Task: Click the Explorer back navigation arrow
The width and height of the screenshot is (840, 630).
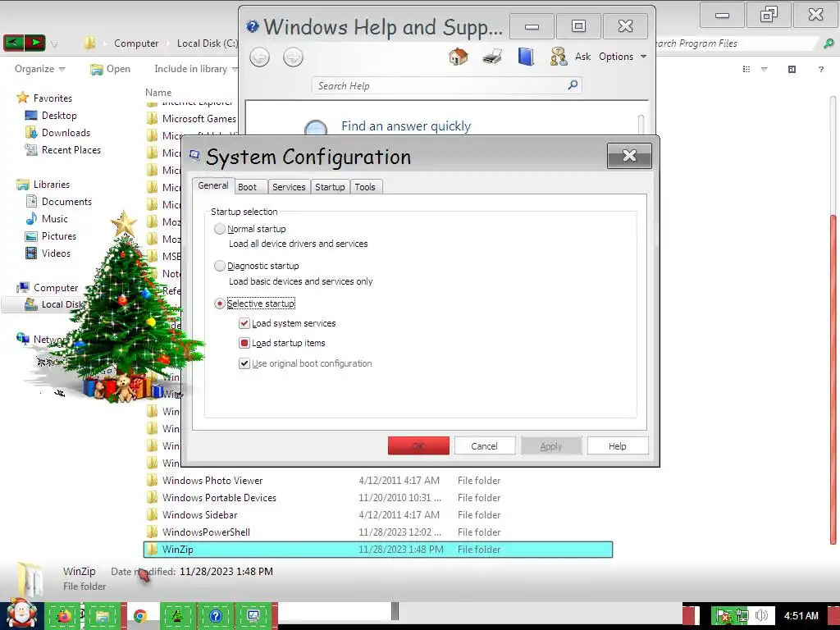Action: tap(14, 43)
